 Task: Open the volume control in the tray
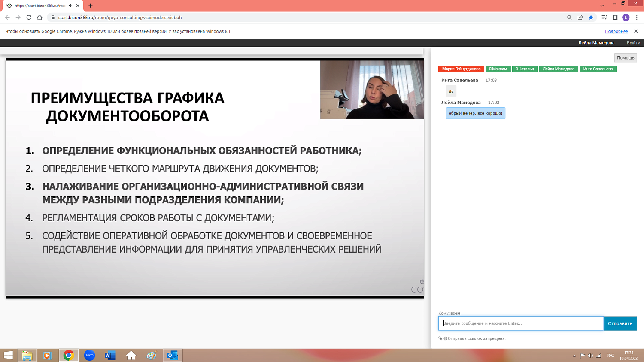591,356
